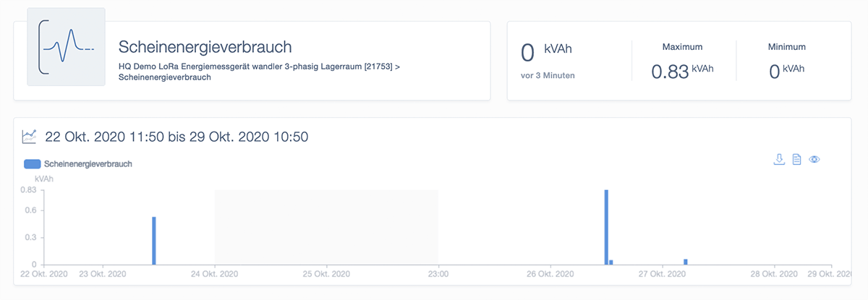Click the 23:00 axis marker
This screenshot has height=300, width=868.
[x=438, y=275]
